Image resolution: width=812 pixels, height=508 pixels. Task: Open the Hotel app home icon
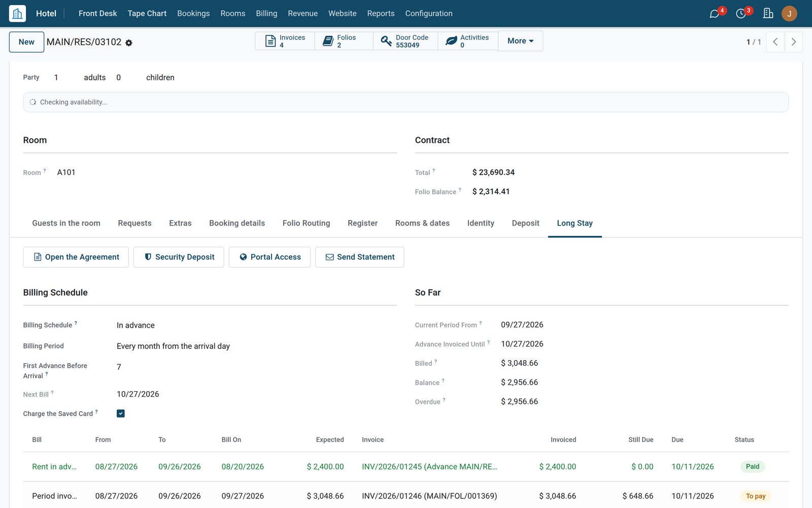pos(17,13)
